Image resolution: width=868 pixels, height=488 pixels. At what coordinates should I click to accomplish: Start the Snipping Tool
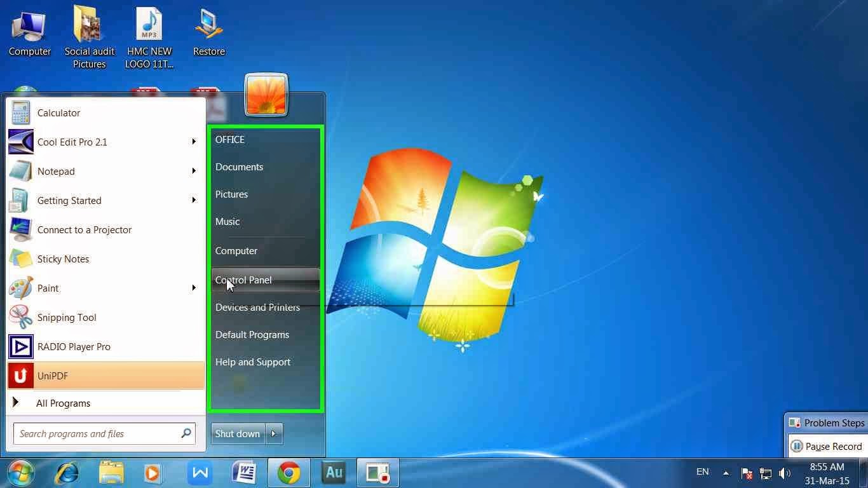[x=105, y=318]
